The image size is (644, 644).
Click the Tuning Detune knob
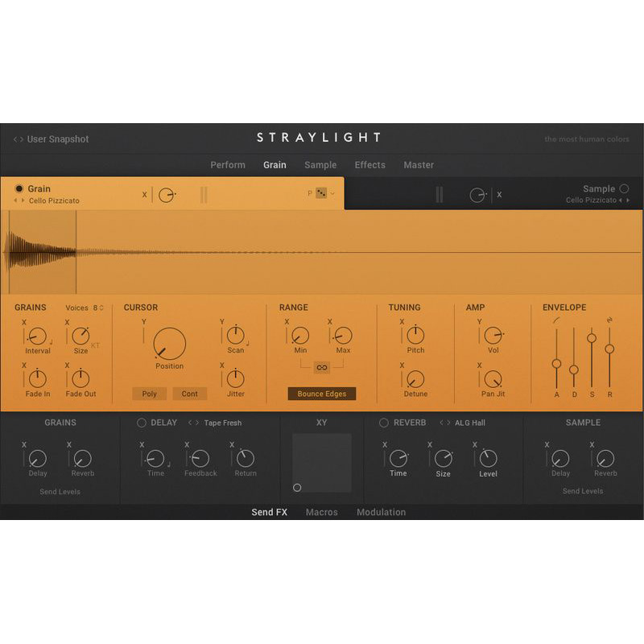(415, 379)
